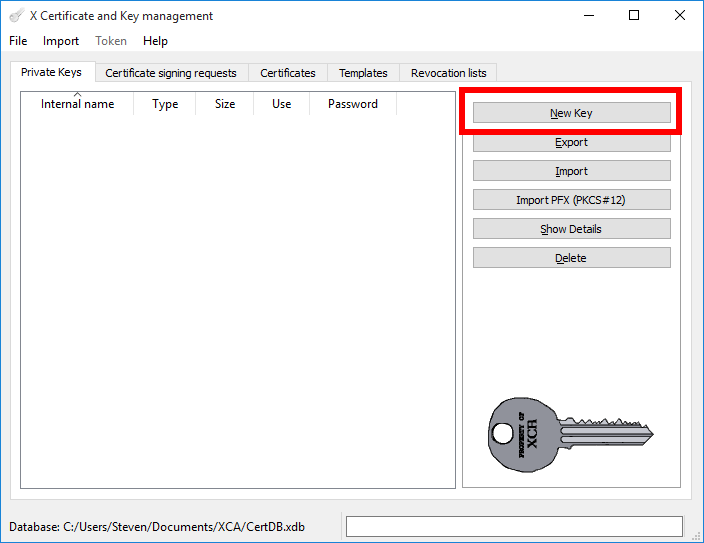This screenshot has width=704, height=543.
Task: Open the Templates tab
Action: click(x=363, y=73)
